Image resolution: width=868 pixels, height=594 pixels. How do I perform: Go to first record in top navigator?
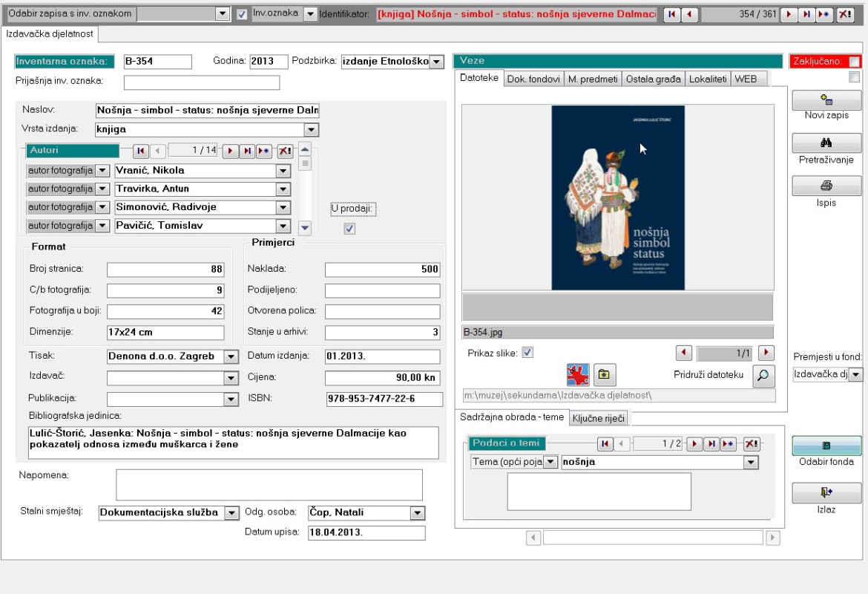tap(672, 14)
